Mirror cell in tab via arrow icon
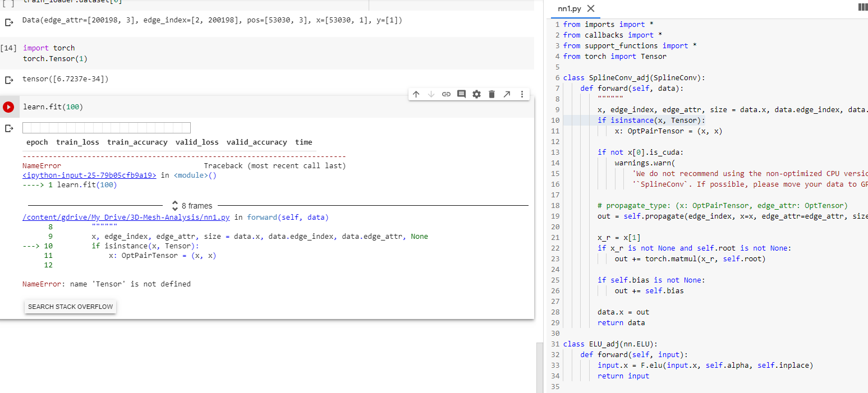868x393 pixels. tap(507, 94)
